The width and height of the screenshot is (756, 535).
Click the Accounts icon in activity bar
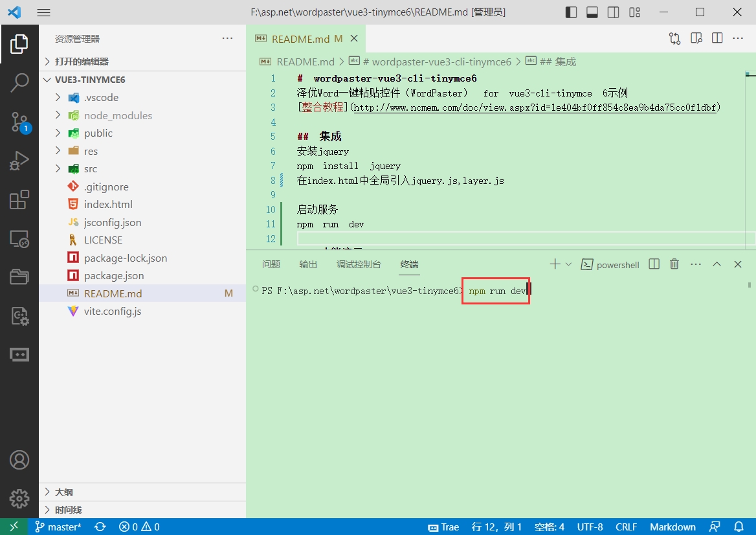(19, 460)
